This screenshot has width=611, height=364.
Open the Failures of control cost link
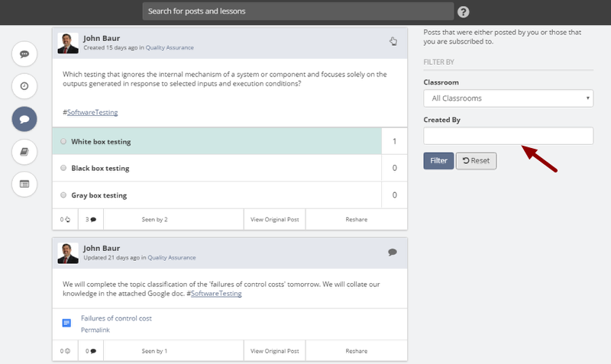[116, 318]
